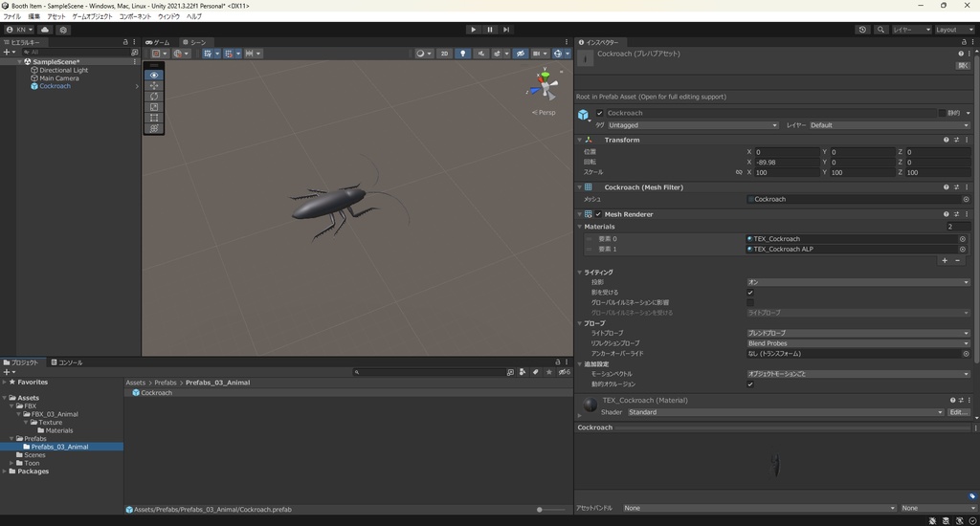
Task: Switch to the Console tab
Action: [67, 362]
